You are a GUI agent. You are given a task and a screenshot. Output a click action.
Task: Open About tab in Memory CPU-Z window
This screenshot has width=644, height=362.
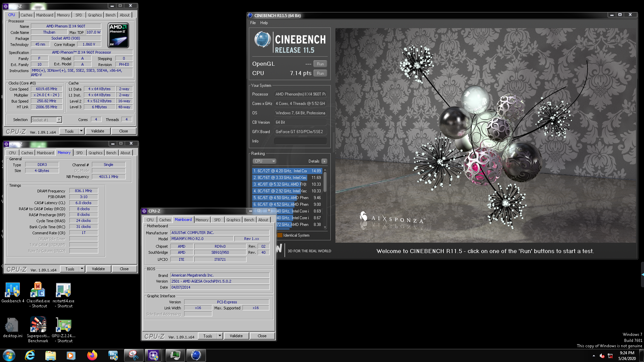[x=125, y=153]
